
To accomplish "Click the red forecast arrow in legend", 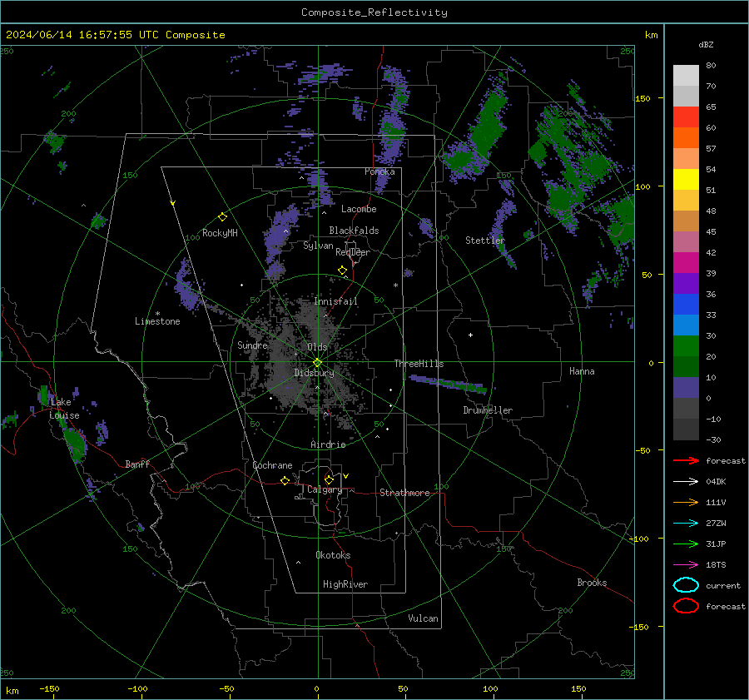I will pyautogui.click(x=686, y=460).
